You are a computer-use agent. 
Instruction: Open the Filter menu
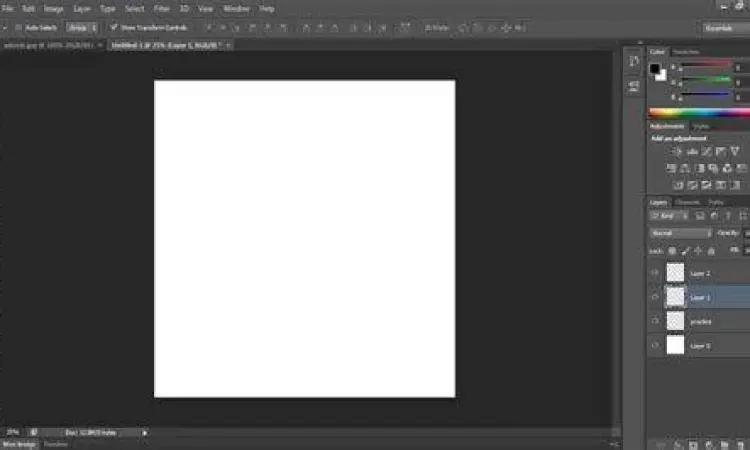161,8
